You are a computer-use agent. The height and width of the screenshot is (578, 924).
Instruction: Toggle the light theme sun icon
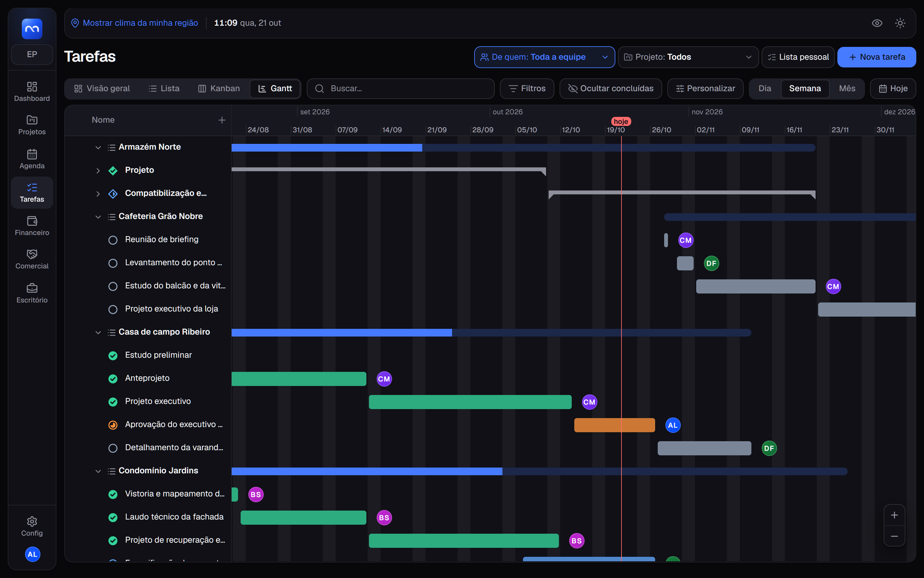click(x=900, y=23)
